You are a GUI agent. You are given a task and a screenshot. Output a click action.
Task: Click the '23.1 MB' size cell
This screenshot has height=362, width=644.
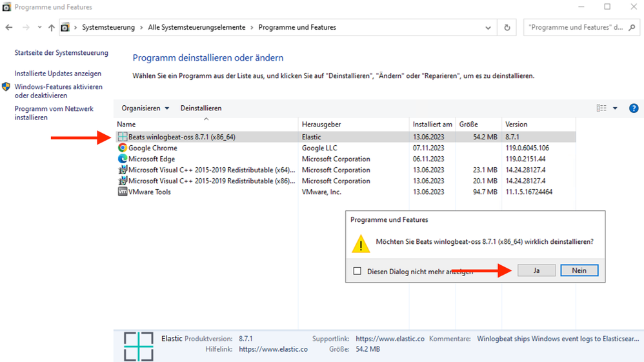click(x=485, y=170)
